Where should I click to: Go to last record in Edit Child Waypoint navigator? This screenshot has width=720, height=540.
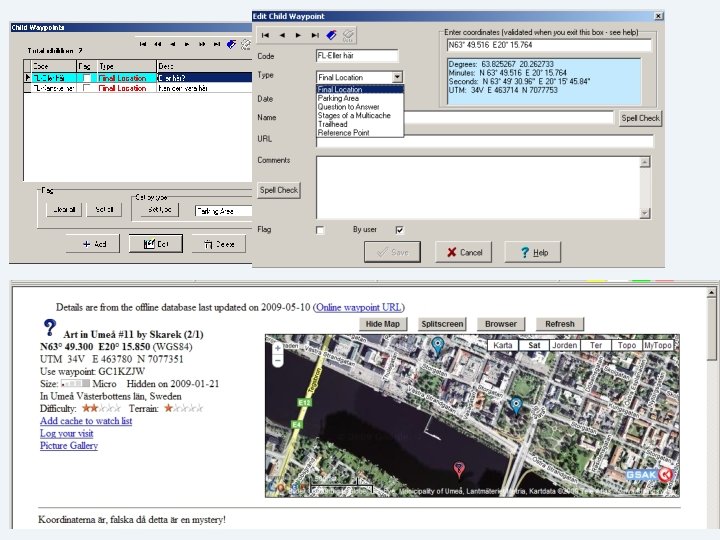pyautogui.click(x=315, y=35)
